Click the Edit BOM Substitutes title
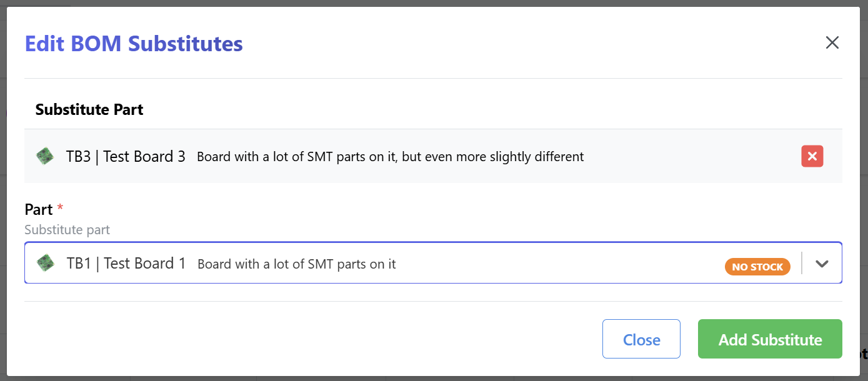Screen dimensions: 868x381 [x=134, y=44]
